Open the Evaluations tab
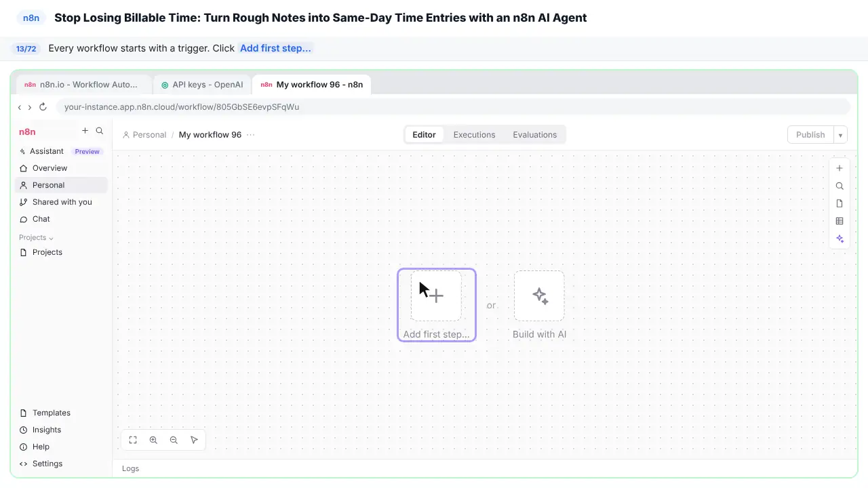 534,135
